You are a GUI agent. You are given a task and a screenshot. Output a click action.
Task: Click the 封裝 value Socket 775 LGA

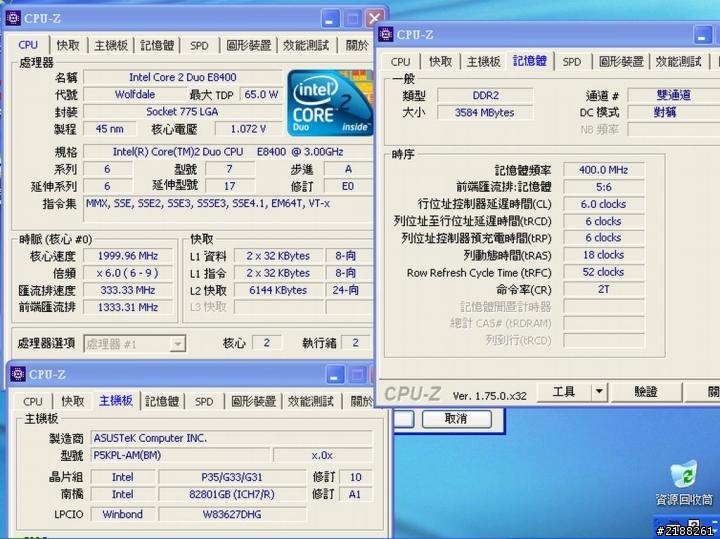183,112
